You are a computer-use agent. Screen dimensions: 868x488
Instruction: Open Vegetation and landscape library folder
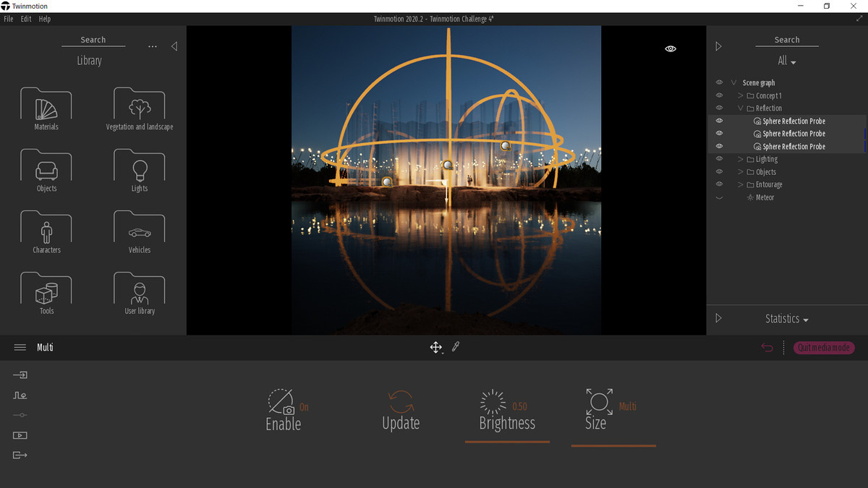(x=140, y=109)
